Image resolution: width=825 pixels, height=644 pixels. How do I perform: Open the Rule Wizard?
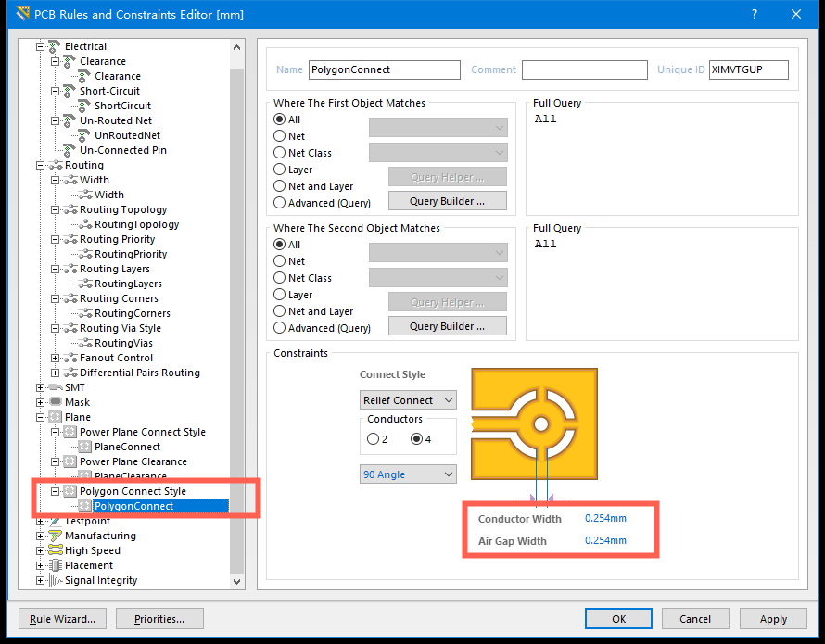62,618
